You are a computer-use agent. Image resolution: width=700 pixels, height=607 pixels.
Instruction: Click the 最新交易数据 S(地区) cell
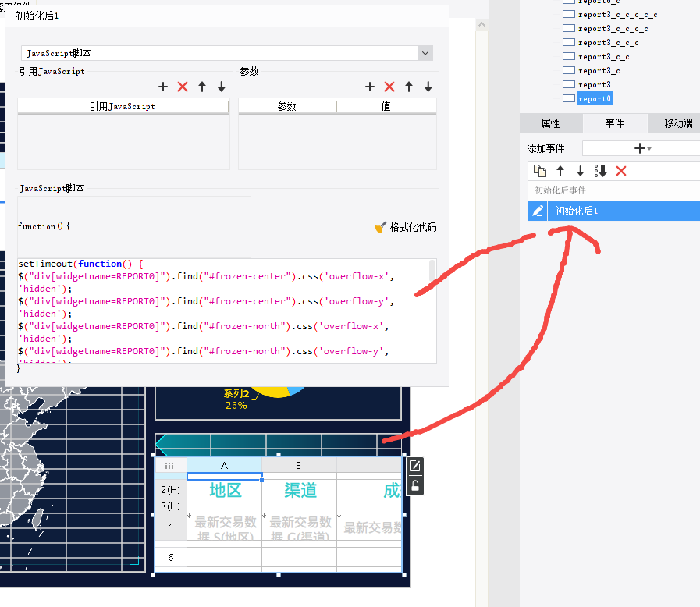[225, 527]
